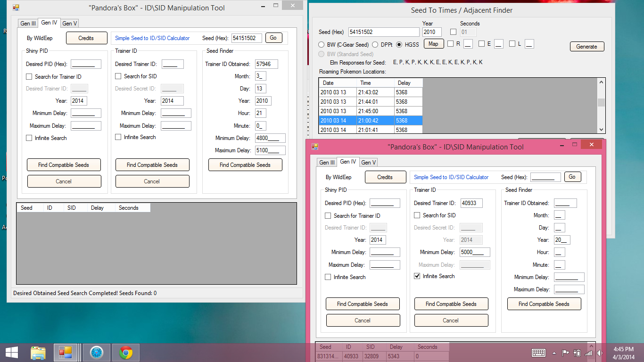644x362 pixels.
Task: Click Desired Trainer ID field showing 40933
Action: click(472, 203)
